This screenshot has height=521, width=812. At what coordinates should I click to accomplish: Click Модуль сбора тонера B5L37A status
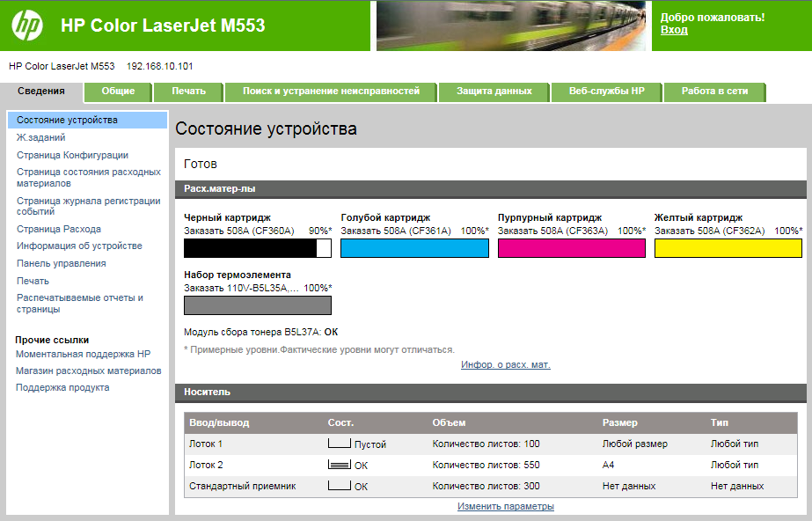click(261, 332)
